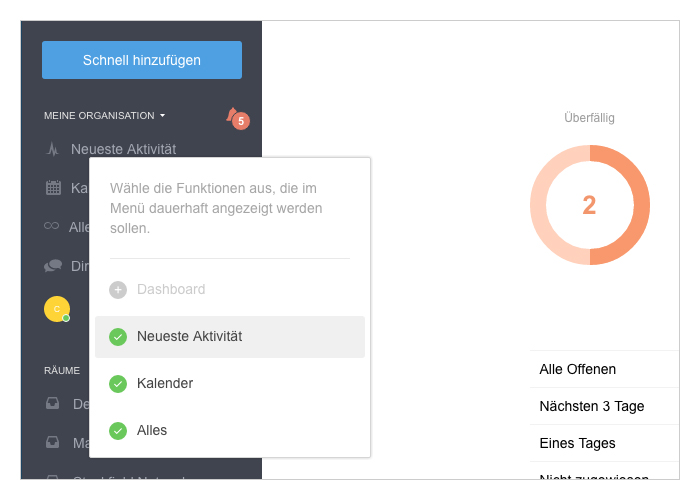
Task: Click the Räume section header
Action: pos(62,371)
